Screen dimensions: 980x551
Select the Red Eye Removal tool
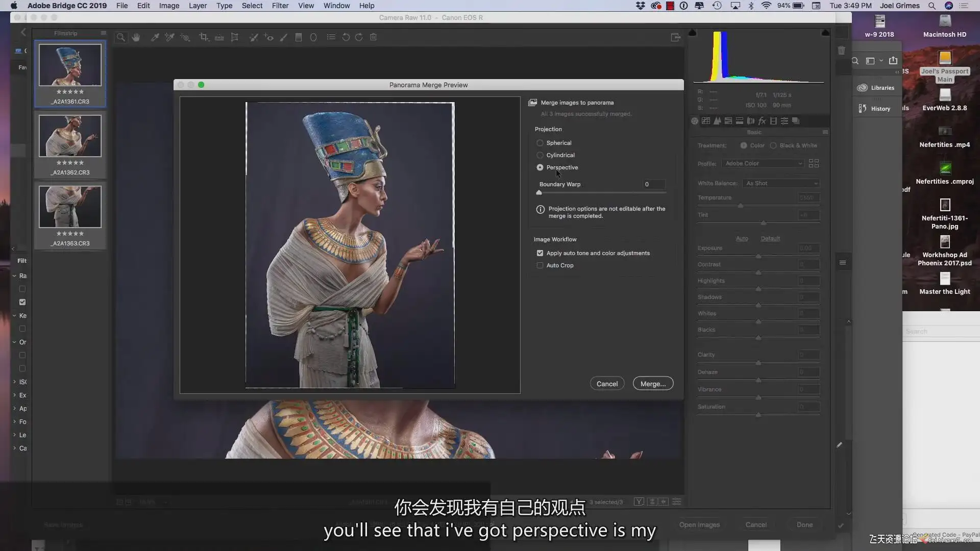(x=268, y=37)
